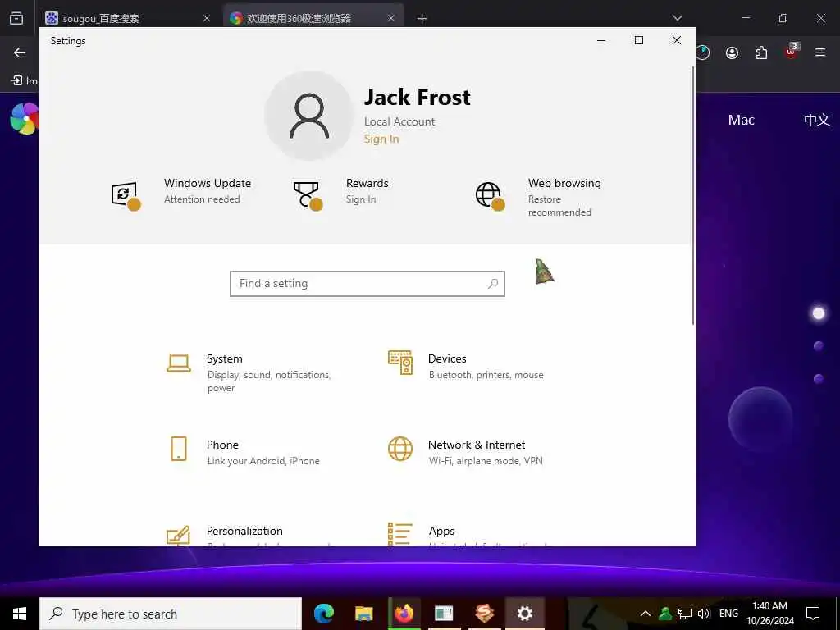The image size is (840, 630).
Task: Switch to the sougou_百度搜索 tab
Action: (x=127, y=18)
